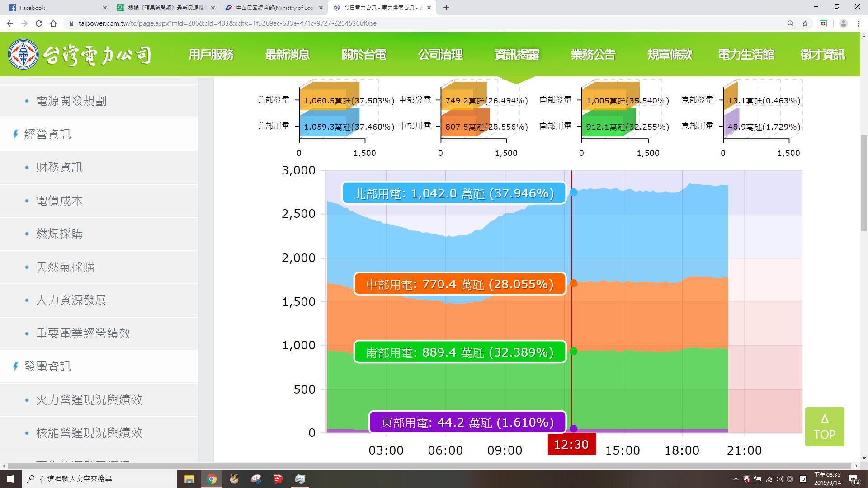Open the 資訊揭露 menu
Viewport: 868px width, 488px height.
517,55
